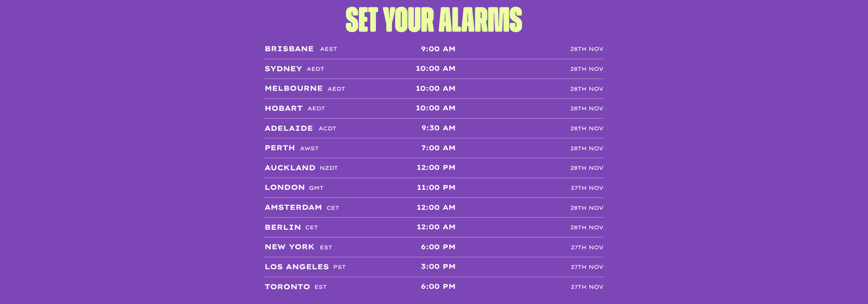Select the Brisbane city name

289,49
